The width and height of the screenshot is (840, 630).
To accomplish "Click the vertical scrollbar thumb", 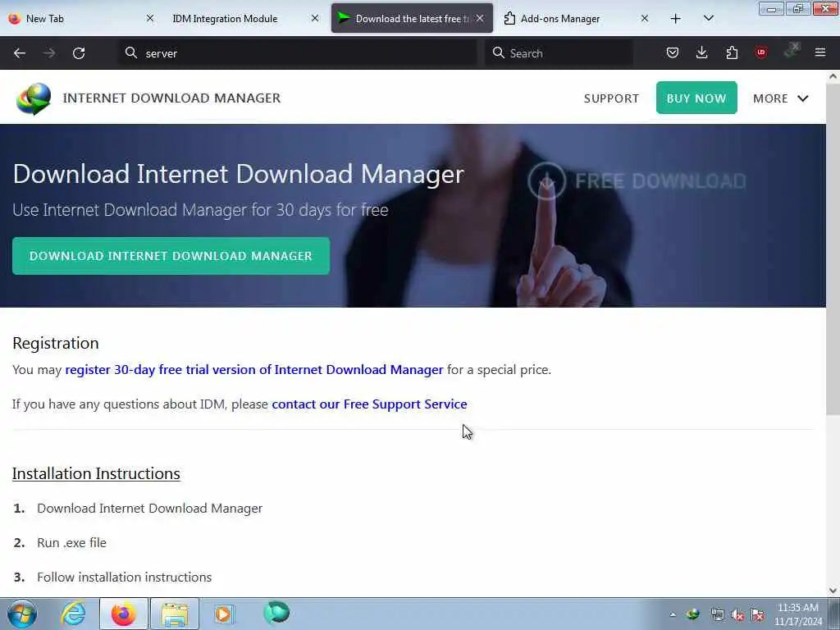I will point(833,249).
